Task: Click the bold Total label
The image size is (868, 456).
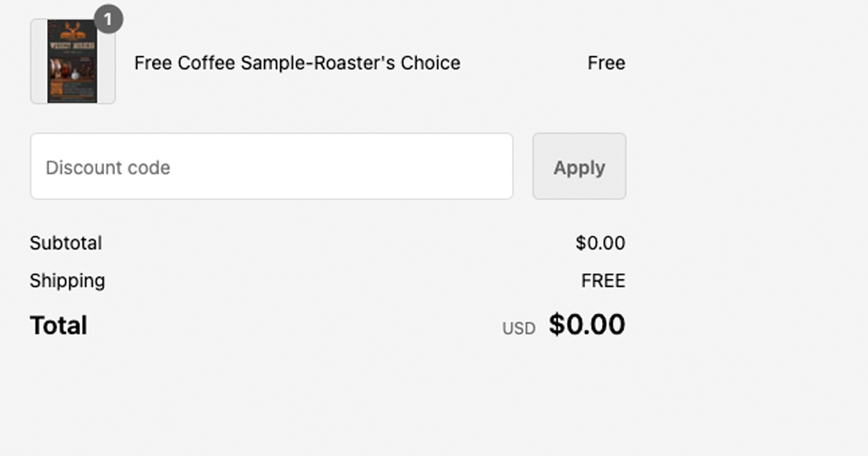Action: (x=58, y=325)
